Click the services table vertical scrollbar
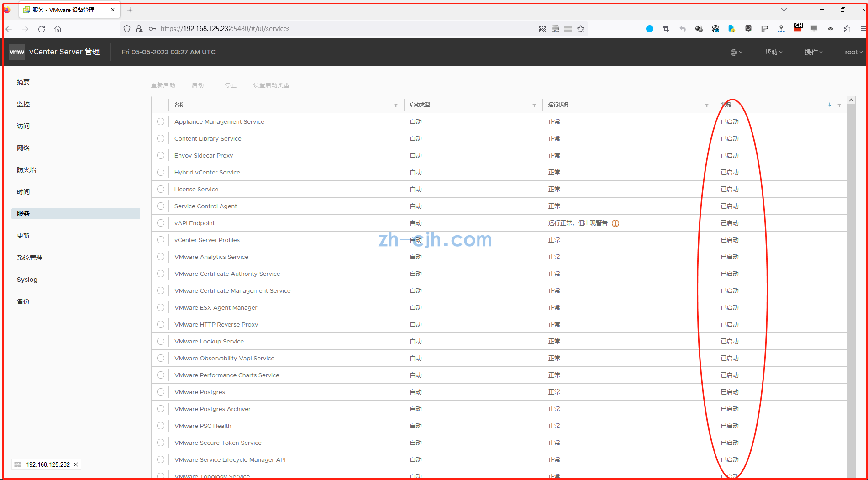 coord(851,291)
